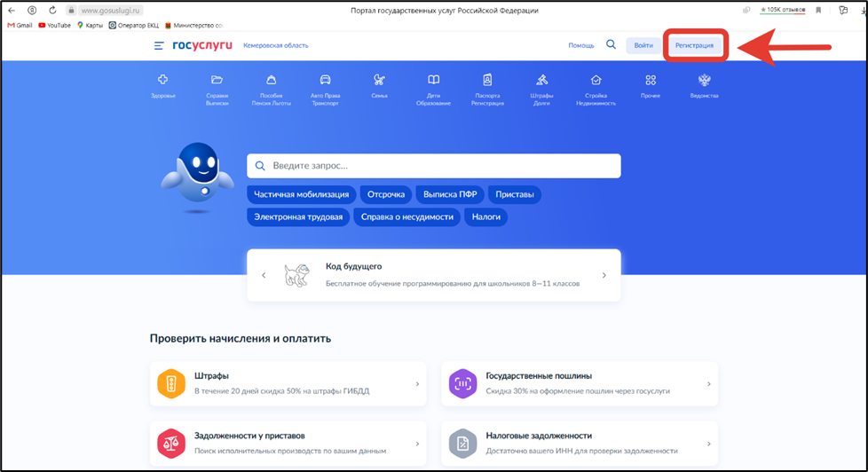Click the Регистрация button
This screenshot has width=868, height=472.
pos(694,45)
